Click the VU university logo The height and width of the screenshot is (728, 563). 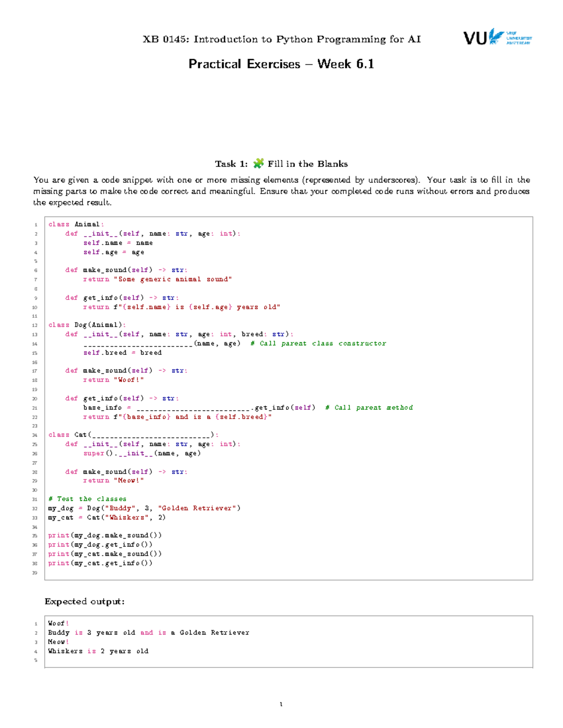[498, 37]
